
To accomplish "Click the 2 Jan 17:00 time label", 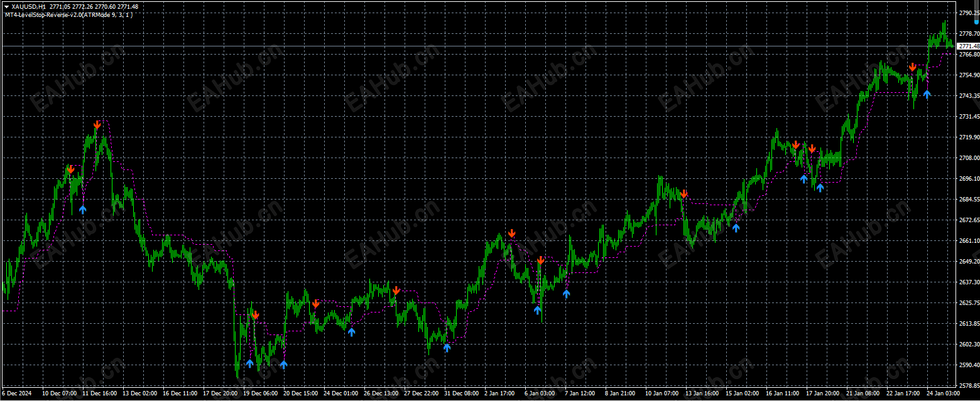I will 500,393.
